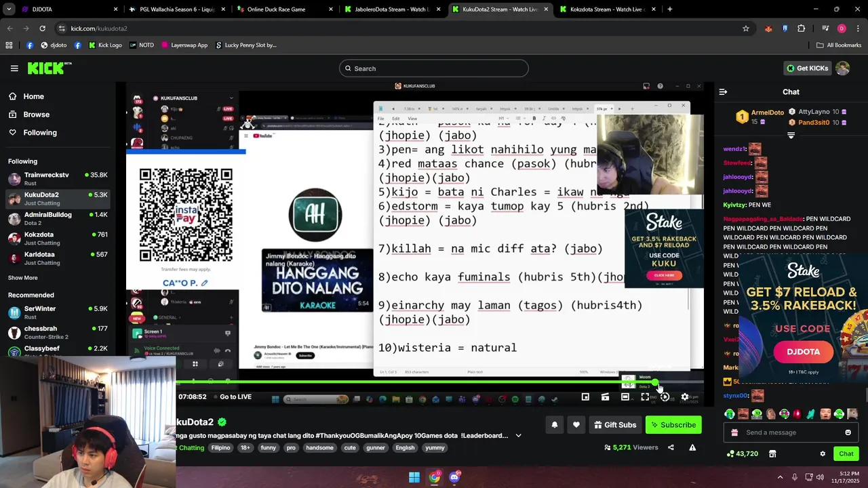
Task: Open Chrome from the taskbar
Action: 434,477
